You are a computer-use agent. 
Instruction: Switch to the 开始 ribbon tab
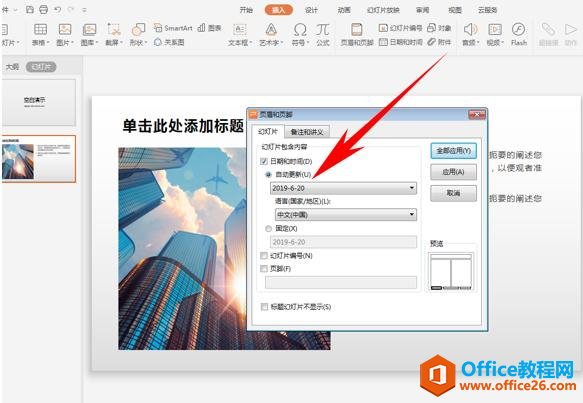point(246,10)
